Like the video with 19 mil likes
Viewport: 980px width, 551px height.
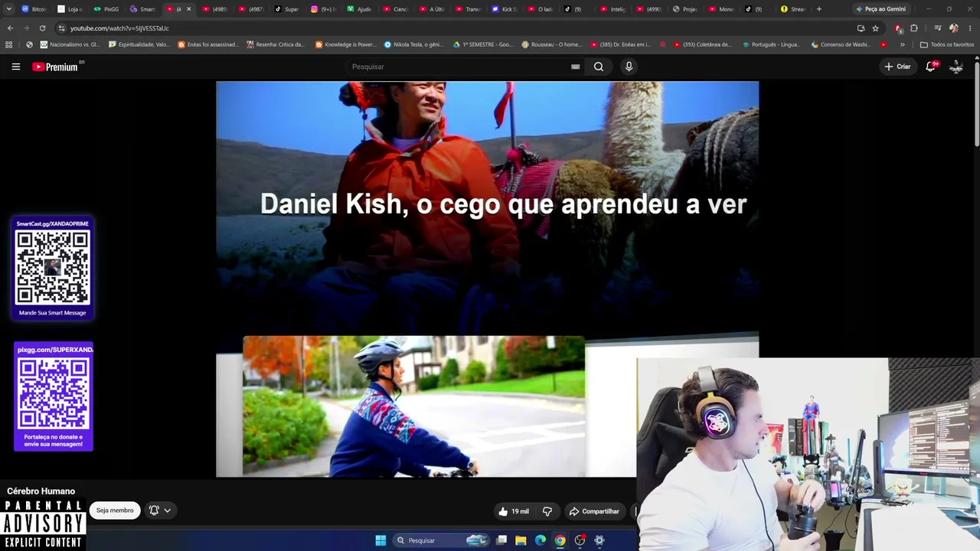tap(513, 511)
